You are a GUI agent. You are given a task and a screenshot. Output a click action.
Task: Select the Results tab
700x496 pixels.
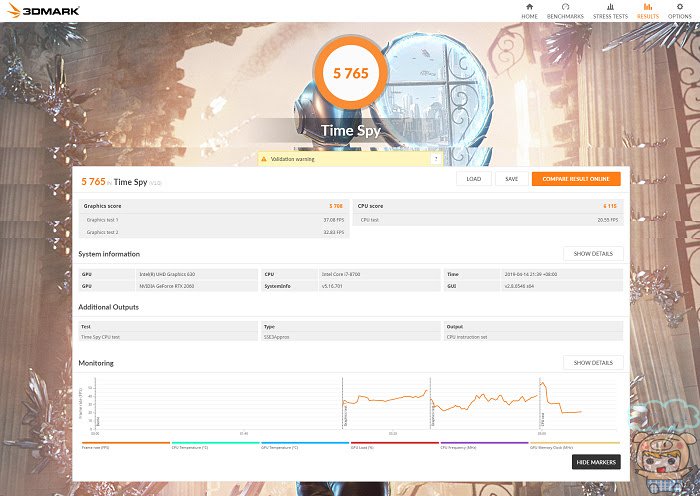[x=648, y=11]
